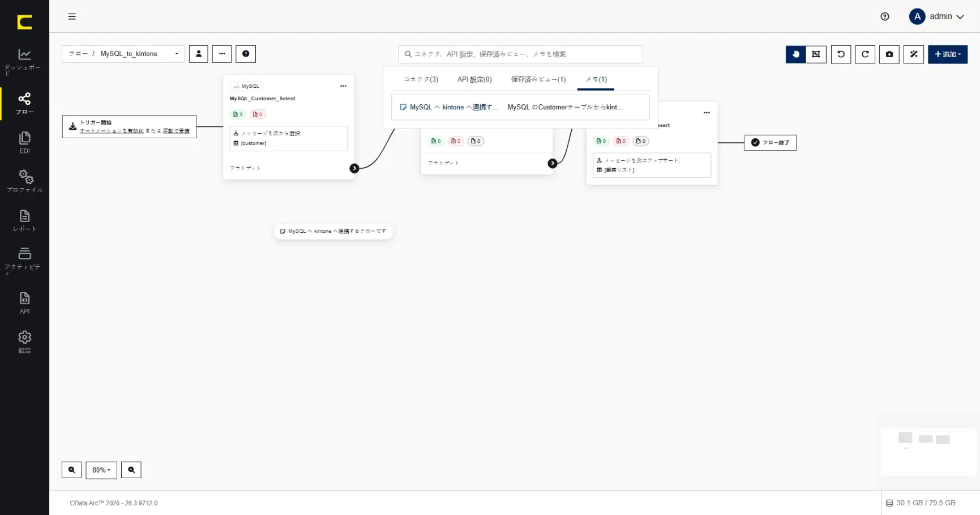
Task: Click 手動で受信 link in trigger box
Action: coord(176,131)
